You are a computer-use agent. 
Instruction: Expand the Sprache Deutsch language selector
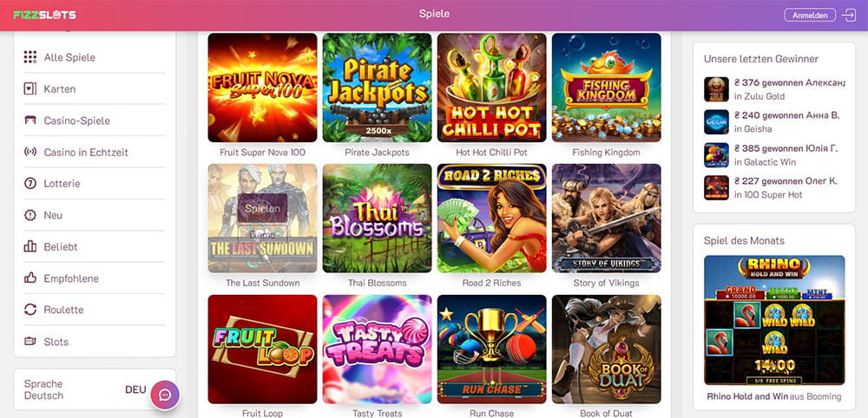(95, 389)
